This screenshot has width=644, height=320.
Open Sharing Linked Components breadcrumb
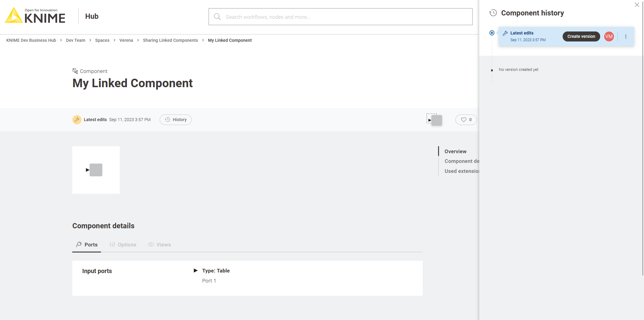coord(171,40)
